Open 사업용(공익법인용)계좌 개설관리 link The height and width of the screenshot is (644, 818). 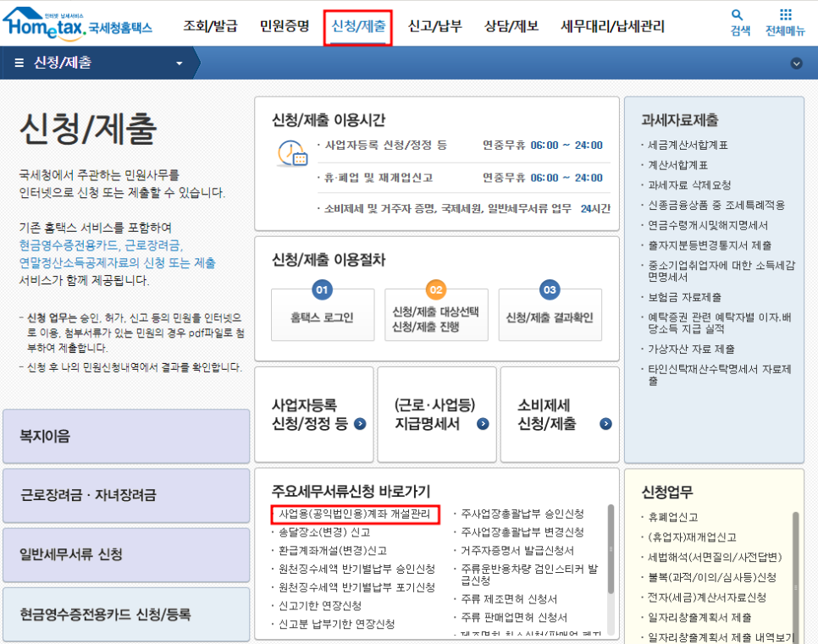tap(355, 515)
